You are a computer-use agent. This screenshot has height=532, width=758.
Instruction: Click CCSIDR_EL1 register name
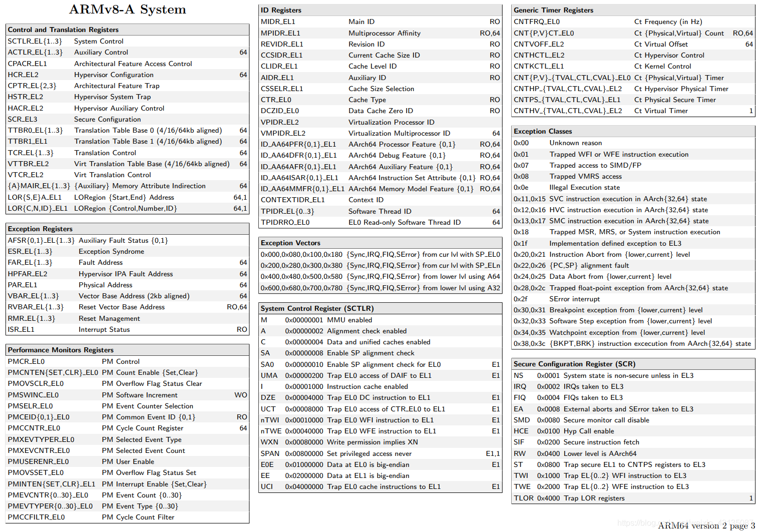tap(281, 55)
